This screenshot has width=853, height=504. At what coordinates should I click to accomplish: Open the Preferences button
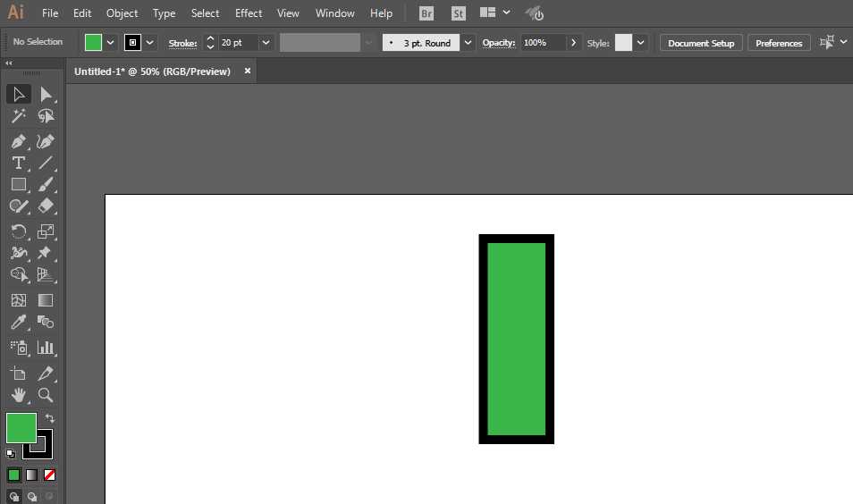(x=778, y=43)
